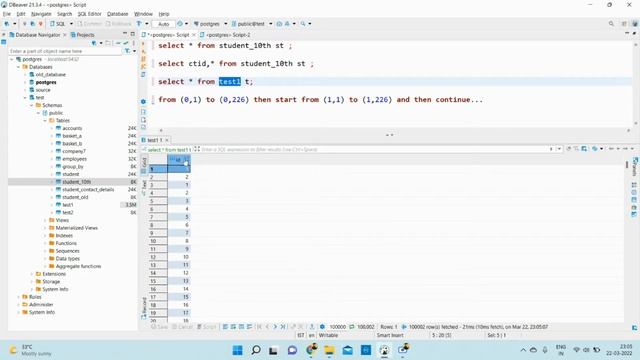Select the test2 table
This screenshot has height=360, width=640.
tap(68, 212)
